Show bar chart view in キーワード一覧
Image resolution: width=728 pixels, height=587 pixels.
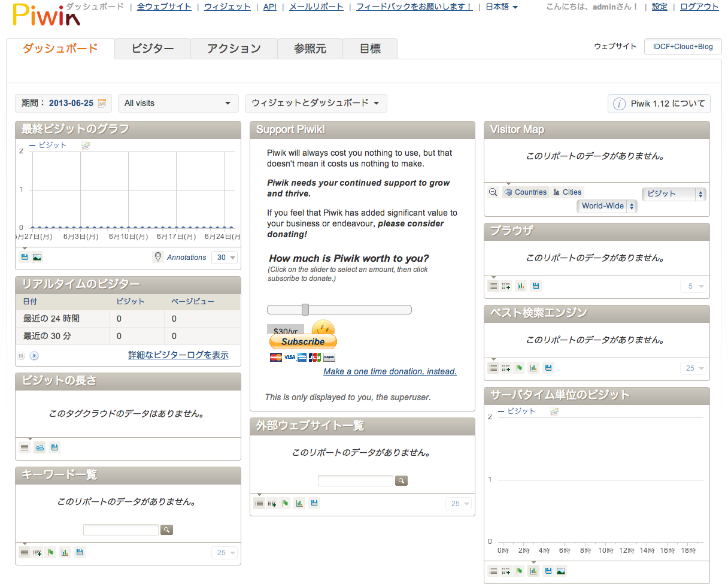65,552
